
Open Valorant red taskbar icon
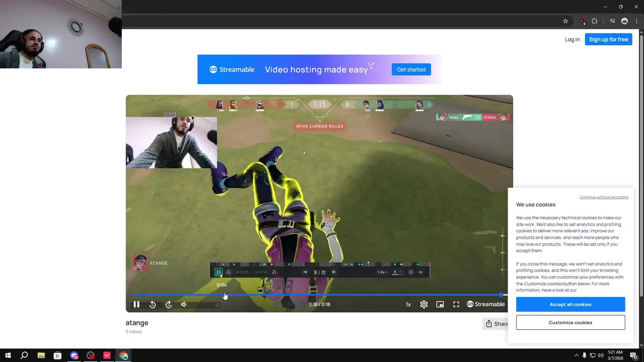click(107, 355)
